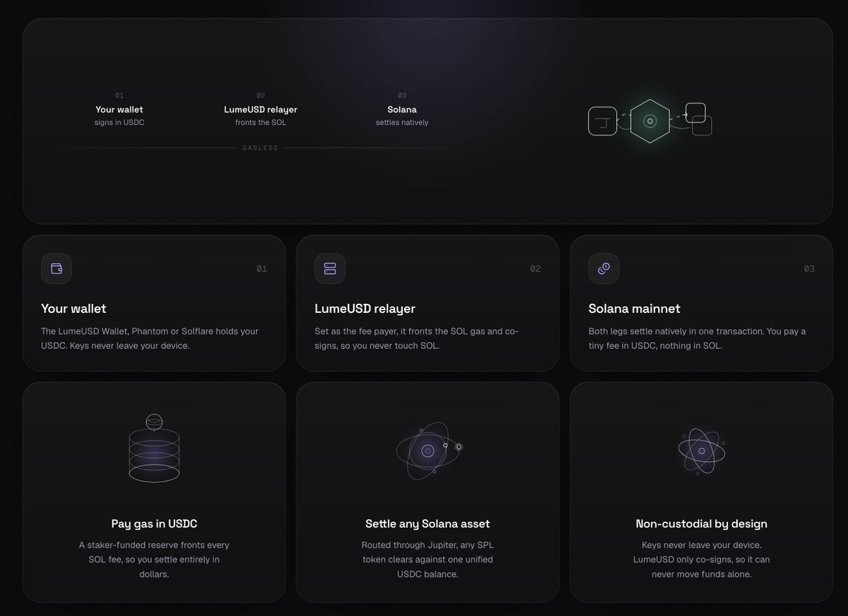Image resolution: width=848 pixels, height=616 pixels.
Task: Select the 'Your wallet' step in top flow
Action: 119,109
